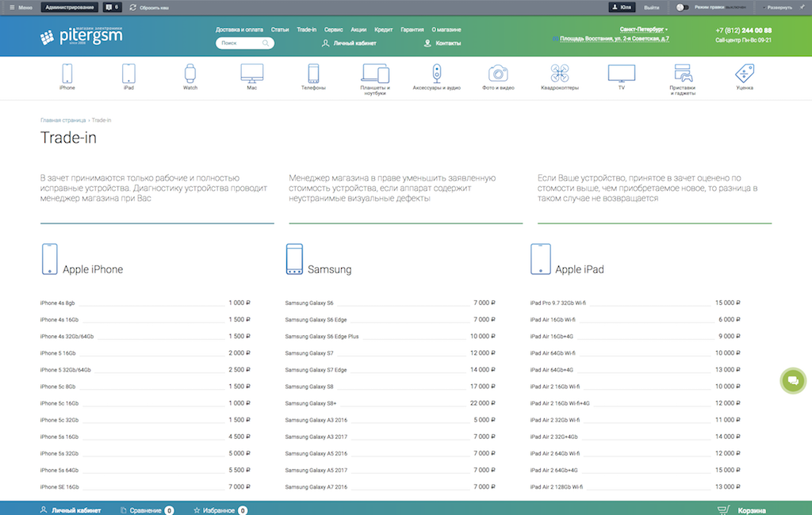Click the Samsung section heading
The width and height of the screenshot is (812, 515).
tap(329, 269)
